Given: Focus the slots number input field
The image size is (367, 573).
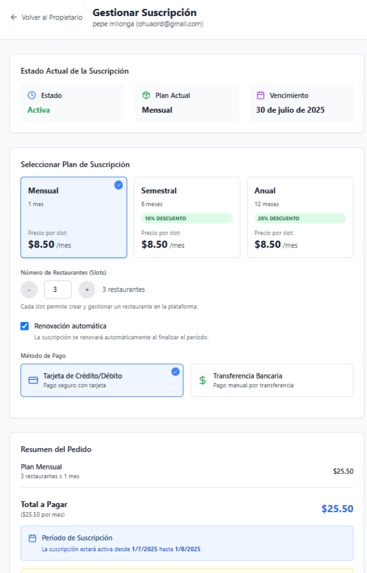Looking at the screenshot, I should coord(58,290).
